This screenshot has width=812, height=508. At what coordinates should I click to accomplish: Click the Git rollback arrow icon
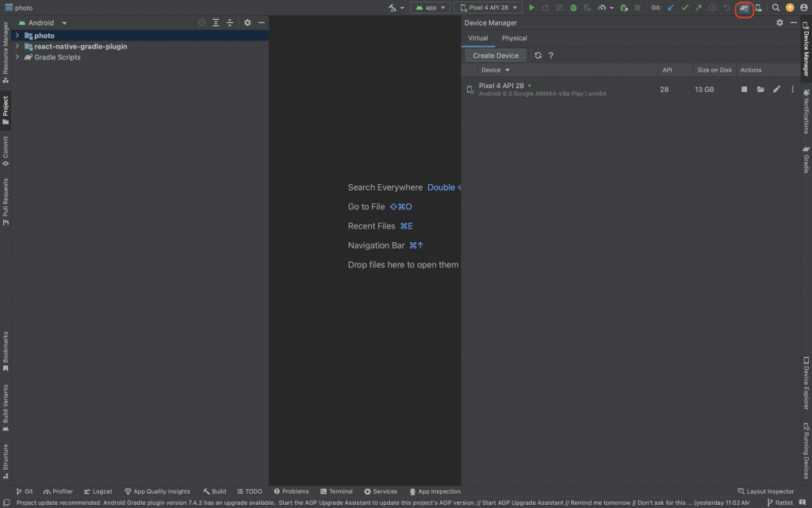pos(726,8)
